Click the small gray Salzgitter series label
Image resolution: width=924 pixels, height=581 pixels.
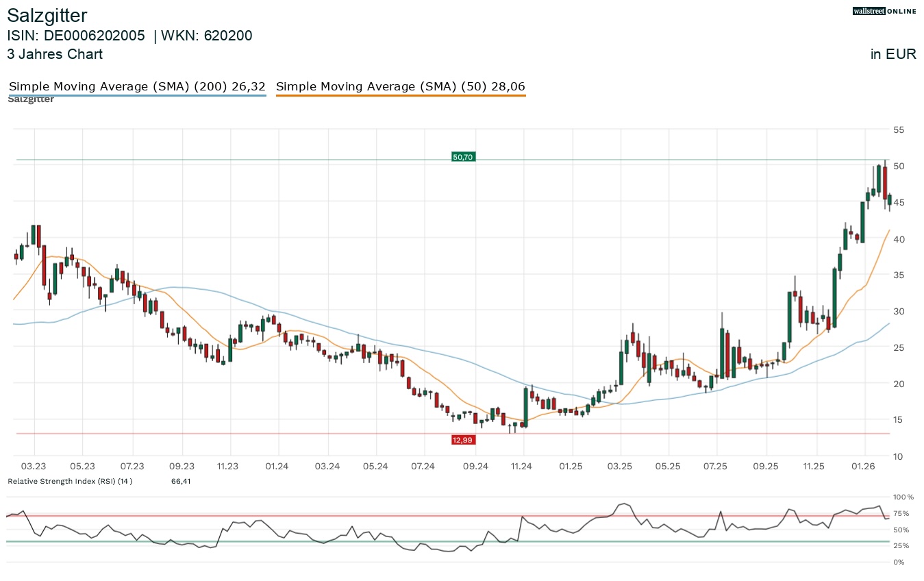click(31, 100)
